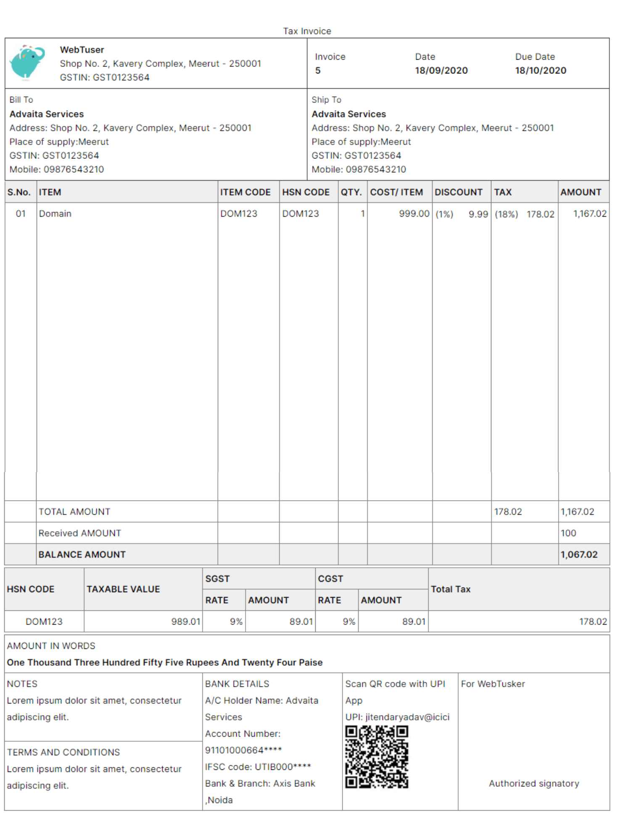Click the due date '18/10/2020'
This screenshot has height=840, width=620.
pos(541,71)
